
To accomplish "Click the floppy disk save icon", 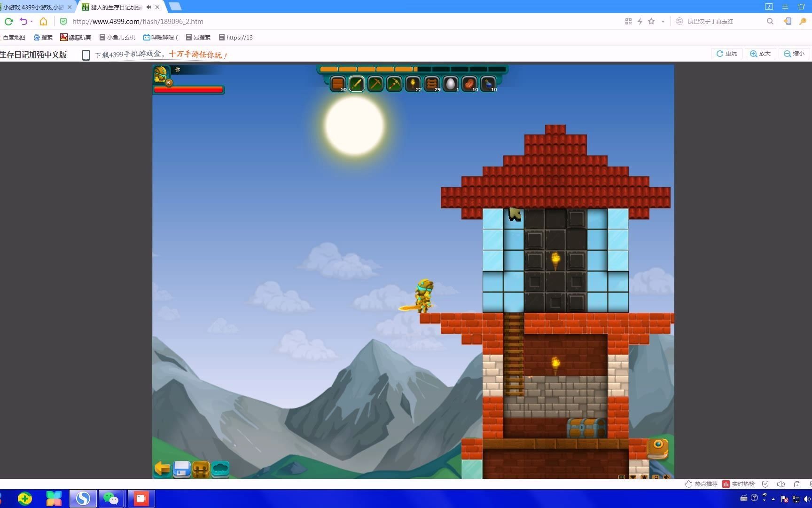I will 181,469.
